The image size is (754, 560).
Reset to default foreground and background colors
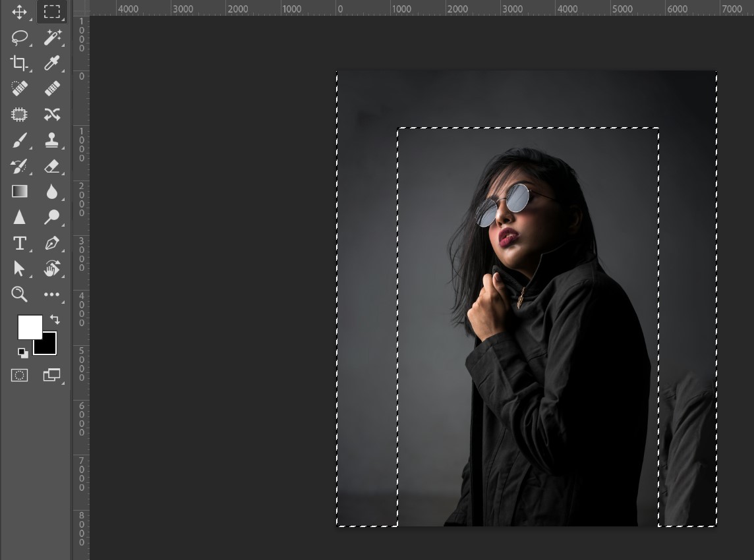(22, 353)
